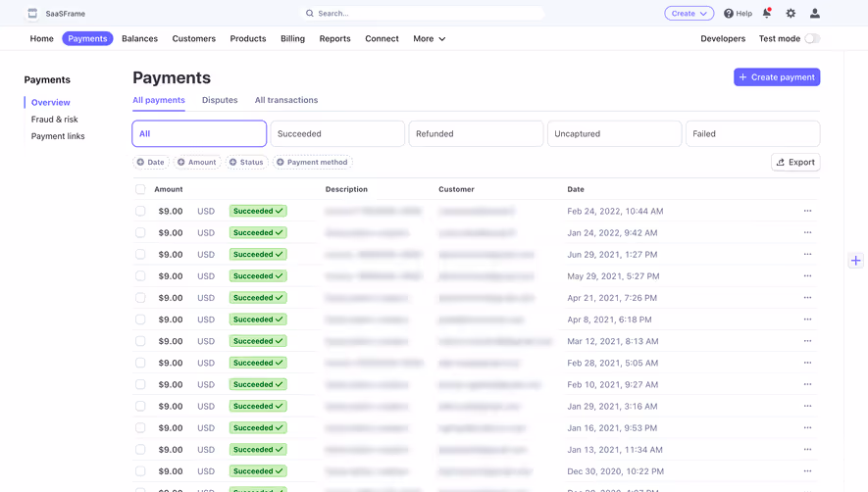Viewport: 868px width, 492px height.
Task: Select Overview in sidebar
Action: pyautogui.click(x=50, y=102)
